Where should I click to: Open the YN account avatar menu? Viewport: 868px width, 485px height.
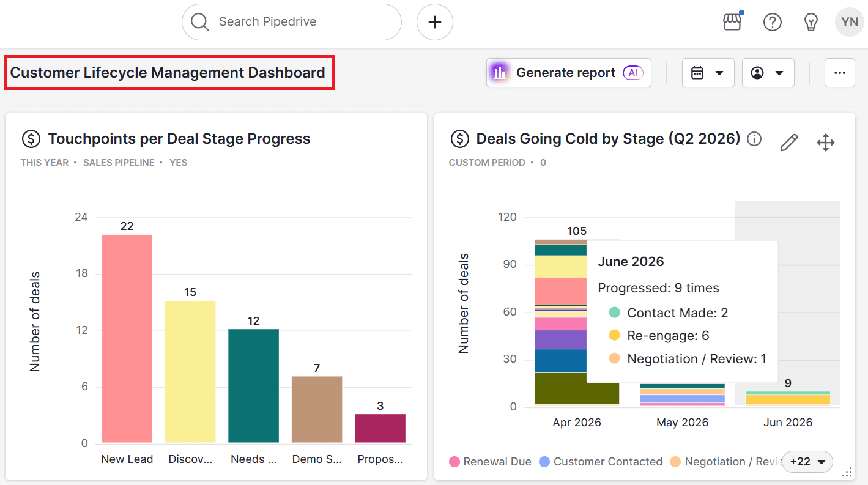[x=849, y=22]
